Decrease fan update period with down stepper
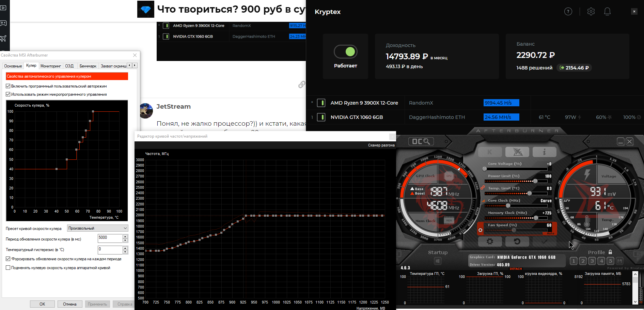 (x=125, y=240)
